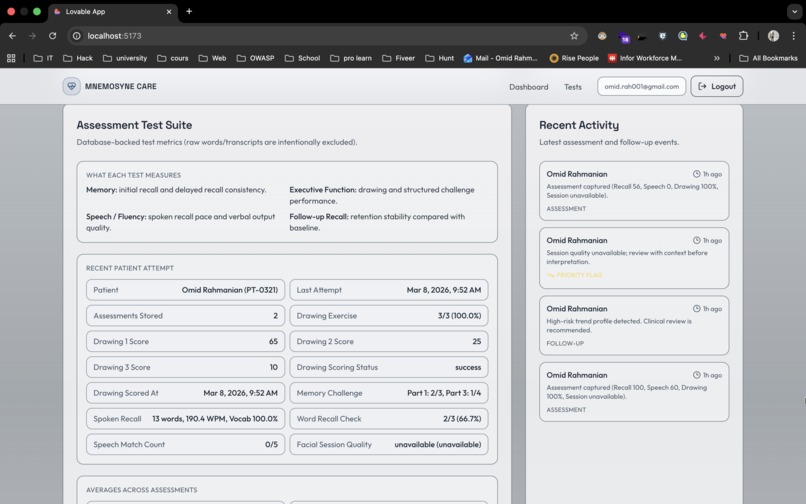This screenshot has height=504, width=806.
Task: Click the MNEMOSYNE CARE brand title
Action: [120, 86]
